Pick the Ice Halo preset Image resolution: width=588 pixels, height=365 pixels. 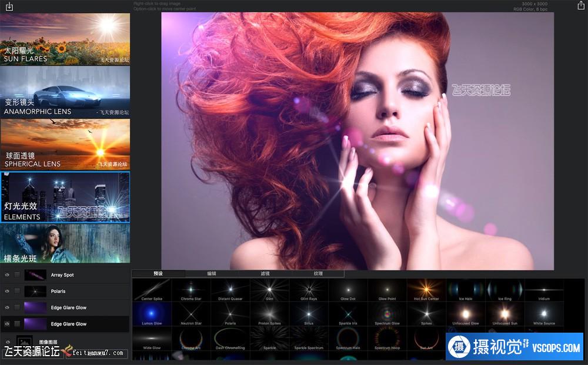pos(465,289)
